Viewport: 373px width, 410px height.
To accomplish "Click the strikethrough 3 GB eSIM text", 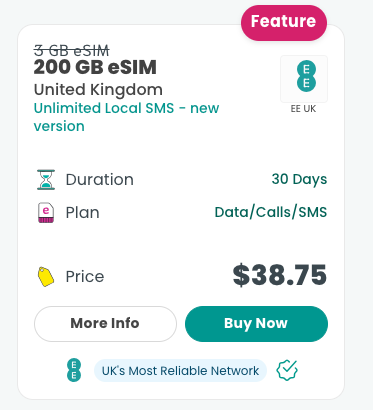I will coord(72,51).
